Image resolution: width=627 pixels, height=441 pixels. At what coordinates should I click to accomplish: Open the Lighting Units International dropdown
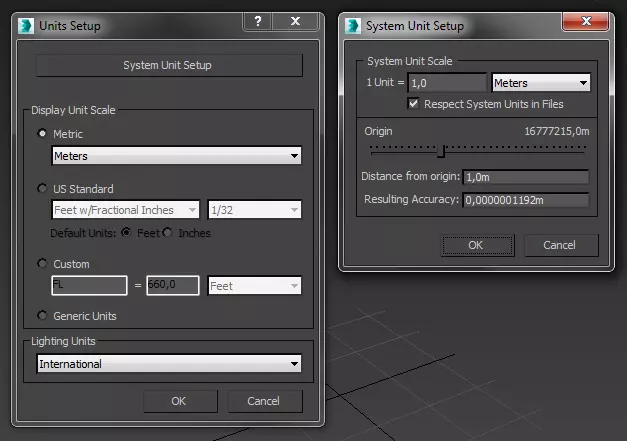pos(169,364)
